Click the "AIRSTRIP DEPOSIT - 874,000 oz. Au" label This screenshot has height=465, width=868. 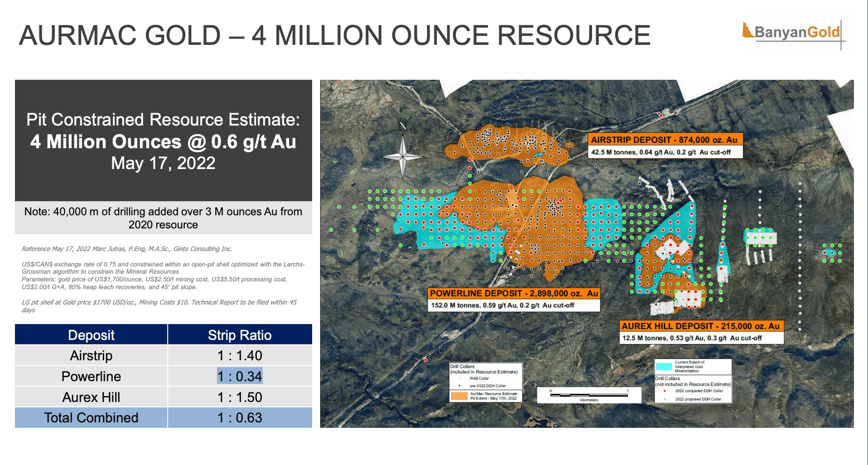tap(664, 140)
